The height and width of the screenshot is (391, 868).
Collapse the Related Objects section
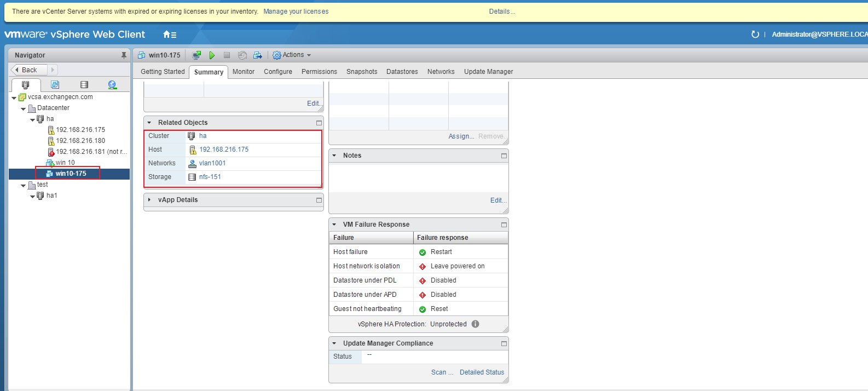click(x=149, y=123)
